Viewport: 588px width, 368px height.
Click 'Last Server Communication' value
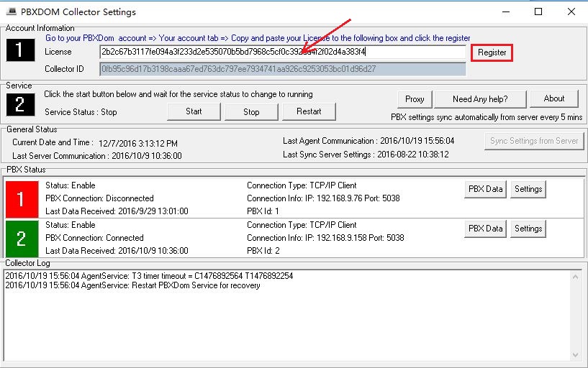point(147,156)
